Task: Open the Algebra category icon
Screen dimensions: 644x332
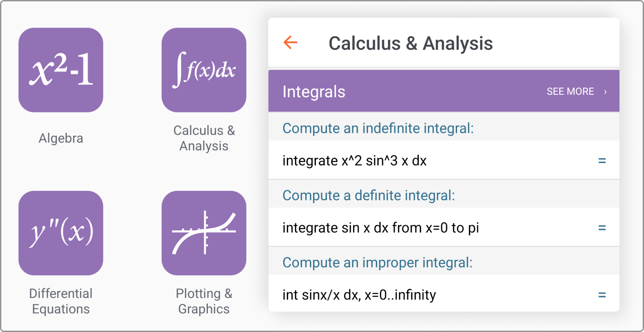Action: [x=61, y=70]
